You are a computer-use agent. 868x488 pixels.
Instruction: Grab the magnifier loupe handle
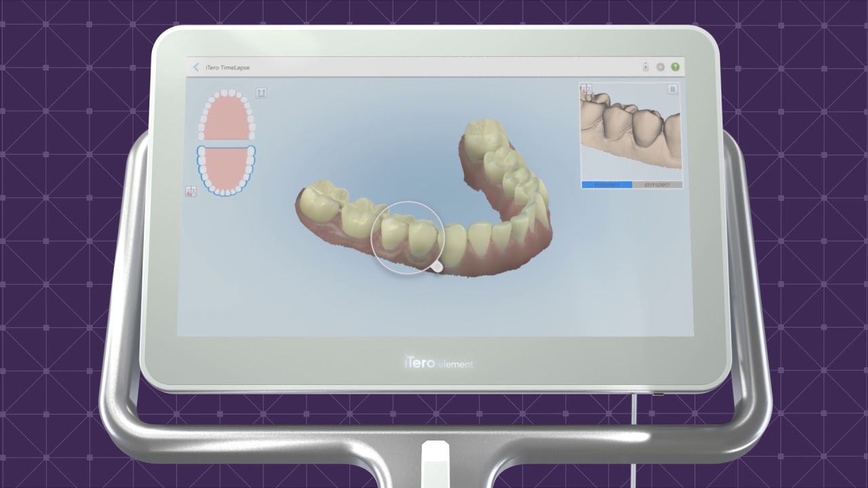tap(437, 267)
